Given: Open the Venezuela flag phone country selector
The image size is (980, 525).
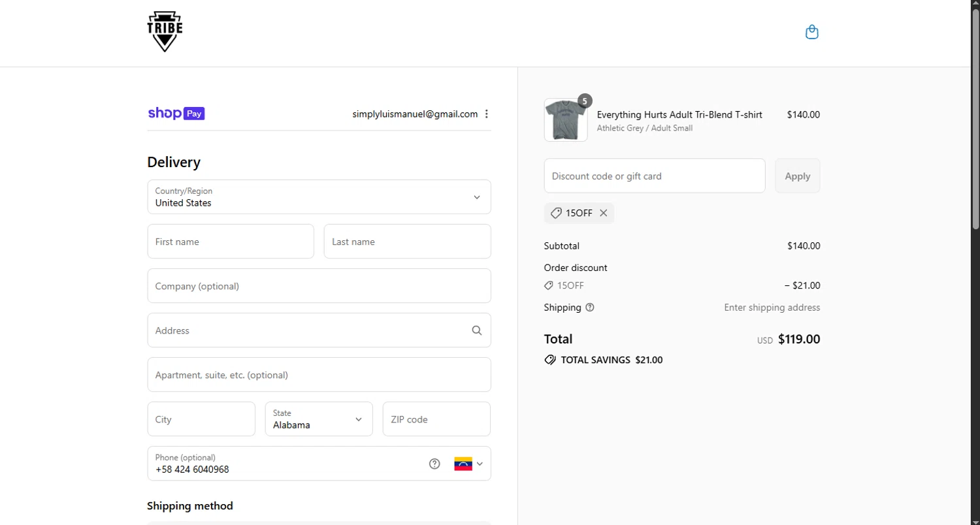Looking at the screenshot, I should [468, 464].
